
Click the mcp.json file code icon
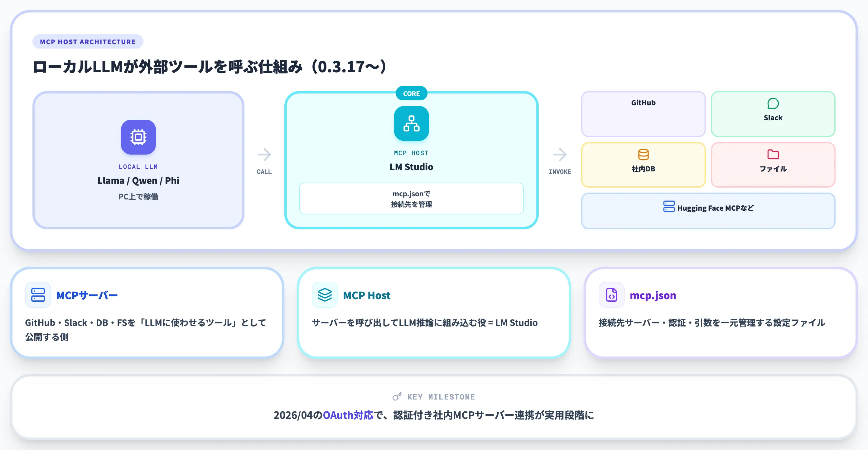pyautogui.click(x=612, y=295)
